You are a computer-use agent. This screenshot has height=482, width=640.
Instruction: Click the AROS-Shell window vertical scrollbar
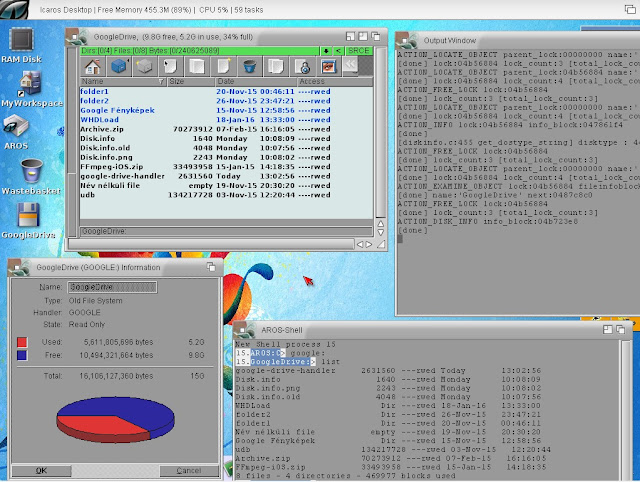coord(626,410)
